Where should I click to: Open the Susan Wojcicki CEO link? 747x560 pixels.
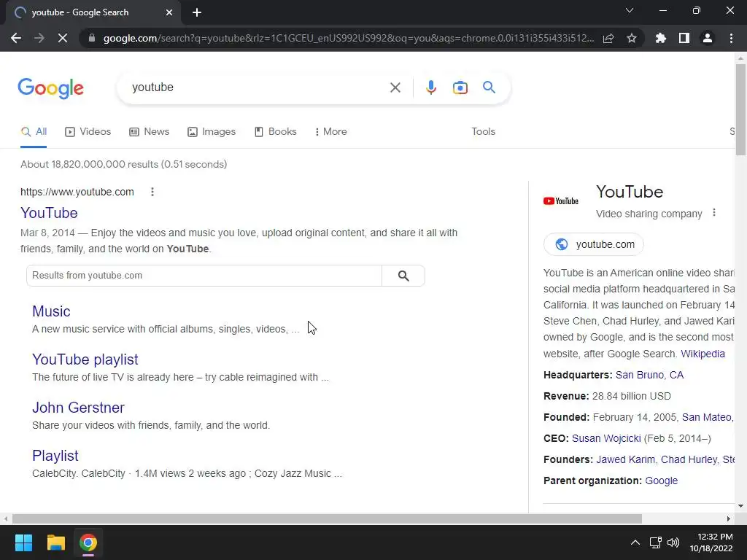pyautogui.click(x=606, y=438)
